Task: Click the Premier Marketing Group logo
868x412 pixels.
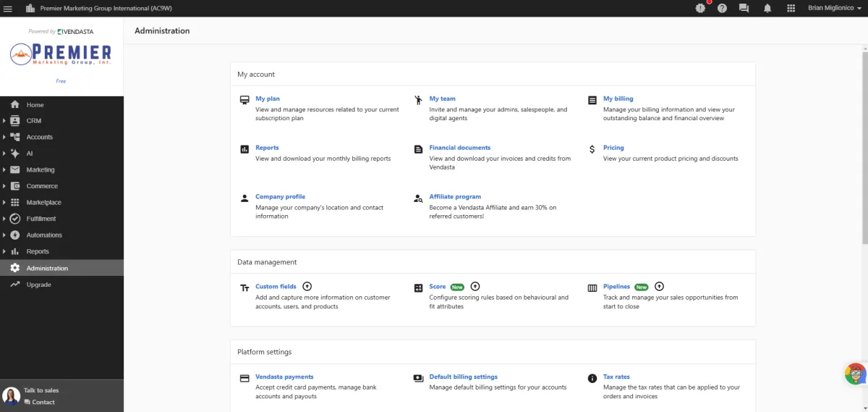Action: pos(61,54)
